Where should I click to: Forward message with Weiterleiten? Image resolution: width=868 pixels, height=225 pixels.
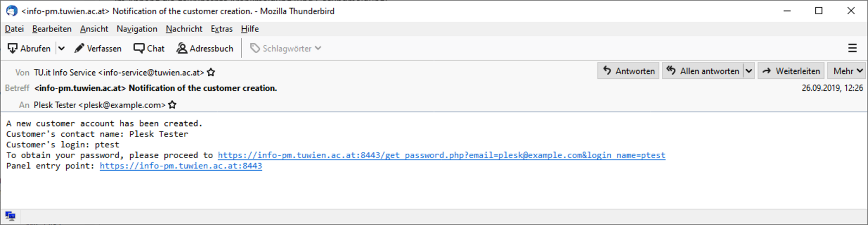(791, 71)
